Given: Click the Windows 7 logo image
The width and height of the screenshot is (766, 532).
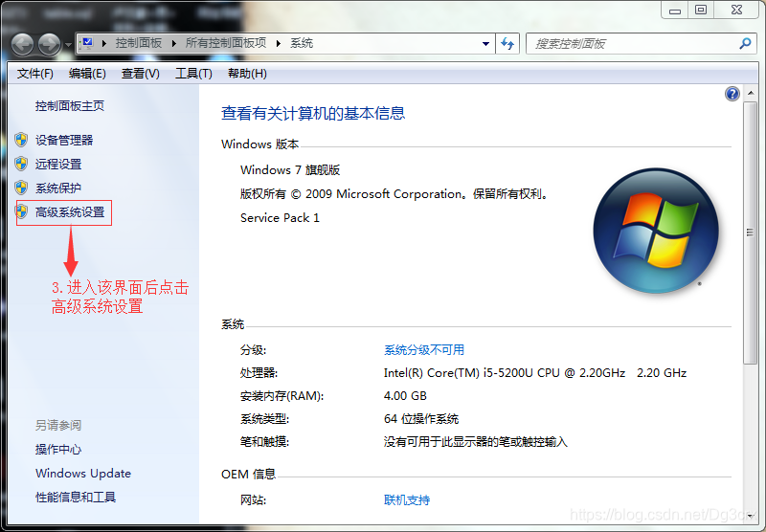Looking at the screenshot, I should (x=656, y=231).
